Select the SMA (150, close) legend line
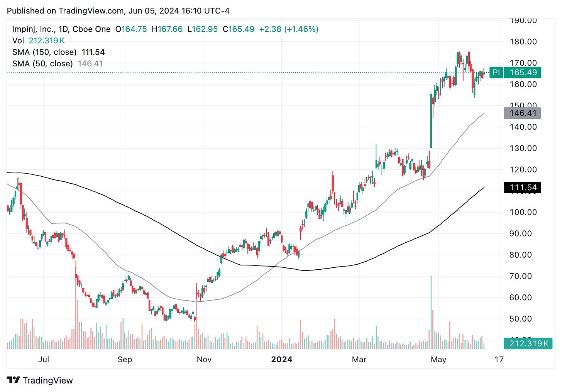The image size is (562, 392). [x=58, y=52]
